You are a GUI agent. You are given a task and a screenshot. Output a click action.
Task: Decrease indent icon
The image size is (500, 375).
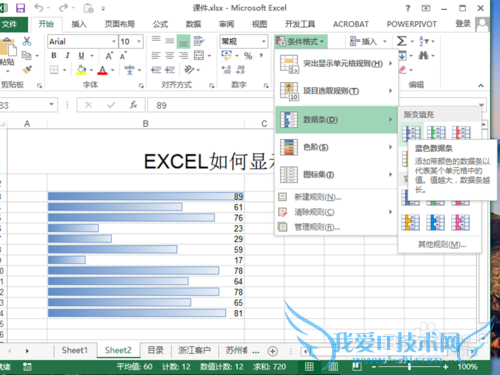(156, 70)
